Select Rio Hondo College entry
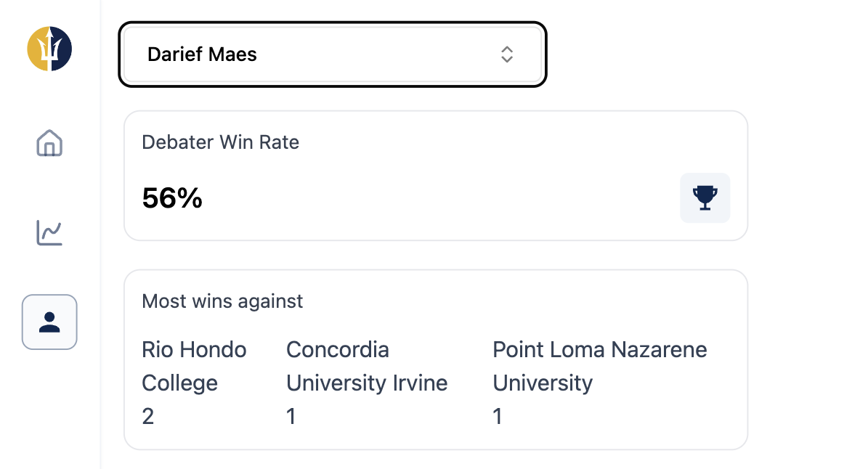868x469 pixels. 194,366
